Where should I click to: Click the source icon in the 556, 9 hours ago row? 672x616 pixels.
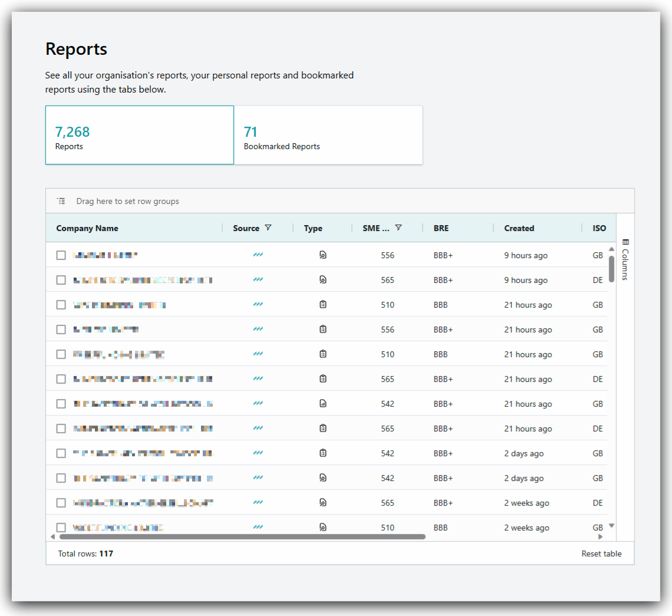tap(258, 255)
